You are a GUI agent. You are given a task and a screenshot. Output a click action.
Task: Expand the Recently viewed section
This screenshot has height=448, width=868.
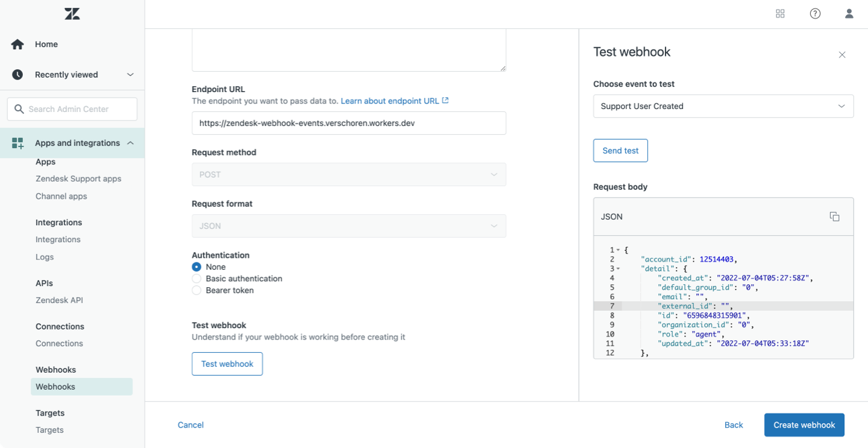click(x=130, y=75)
